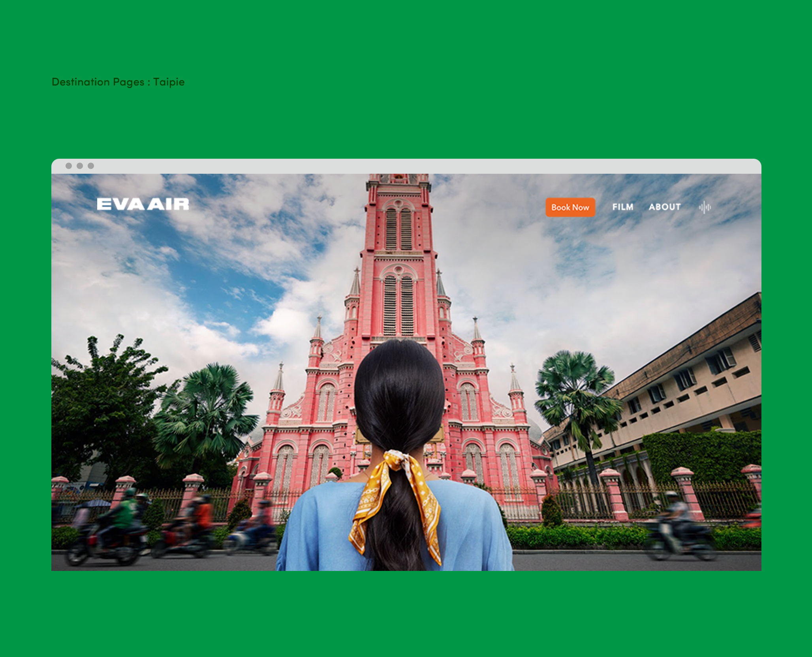
Task: Click the orange Book Now button
Action: click(570, 207)
